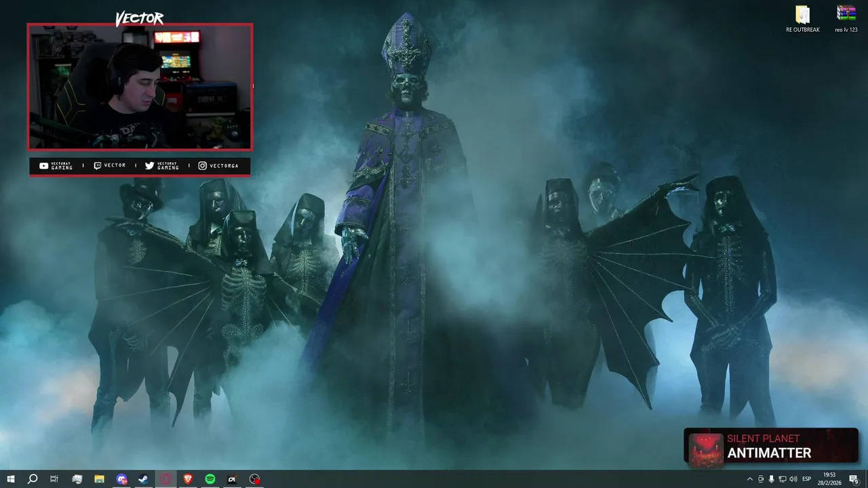This screenshot has height=488, width=868.
Task: Select the reo lv 123 archive
Action: point(846,20)
